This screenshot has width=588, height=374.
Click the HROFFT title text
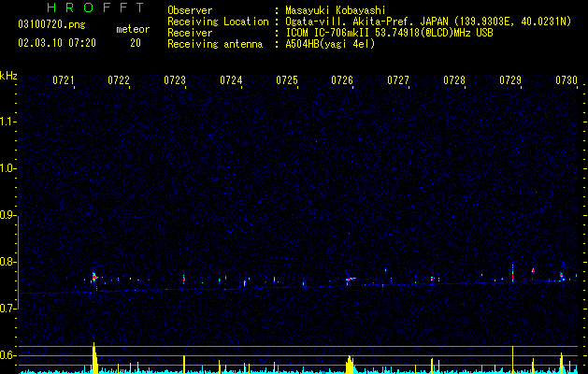tap(96, 7)
